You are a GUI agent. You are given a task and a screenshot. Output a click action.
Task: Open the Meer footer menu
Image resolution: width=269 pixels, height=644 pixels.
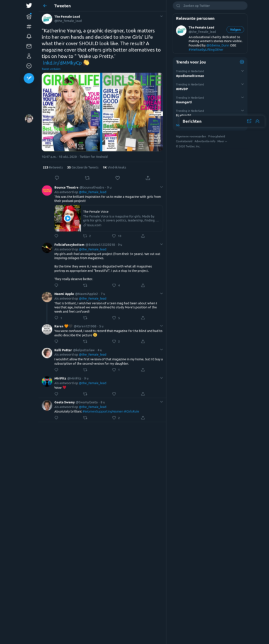point(222,142)
